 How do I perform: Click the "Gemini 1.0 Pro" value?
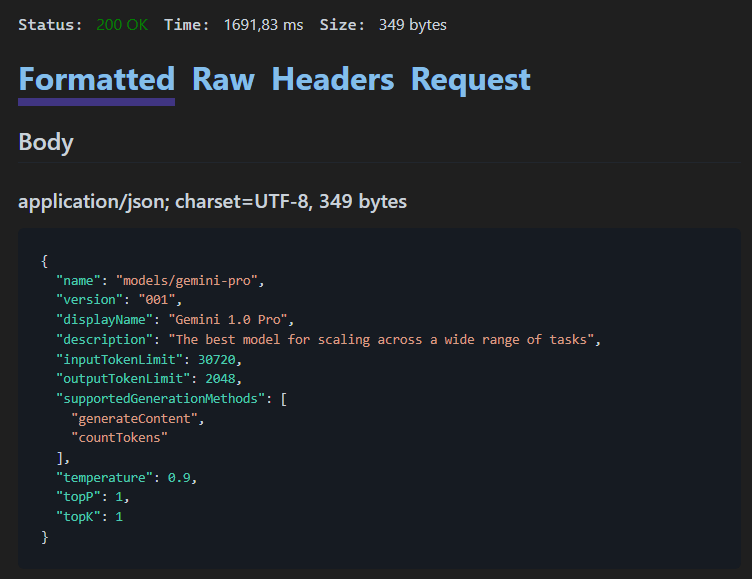[228, 320]
